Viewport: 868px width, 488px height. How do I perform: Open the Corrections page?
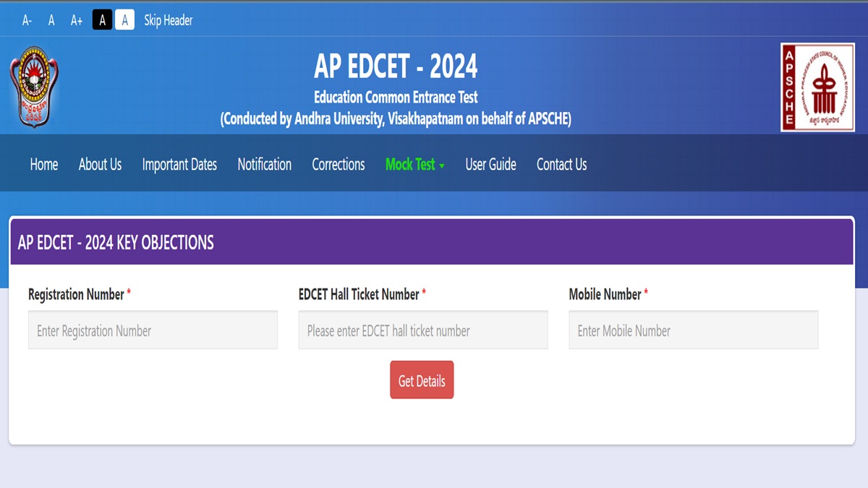(339, 165)
